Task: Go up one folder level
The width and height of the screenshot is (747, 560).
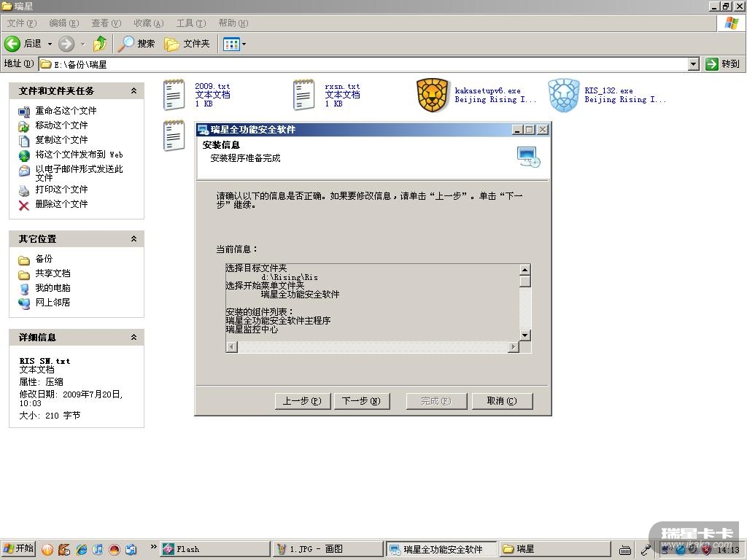Action: pyautogui.click(x=100, y=44)
